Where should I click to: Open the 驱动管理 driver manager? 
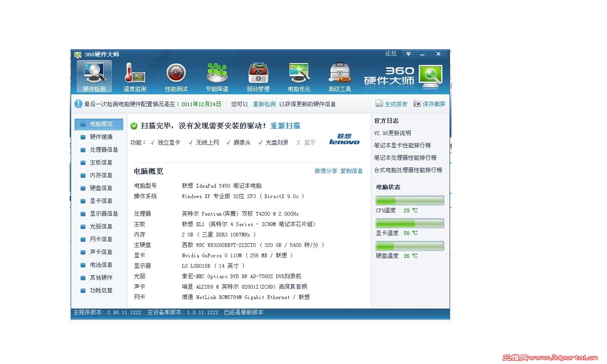(258, 76)
